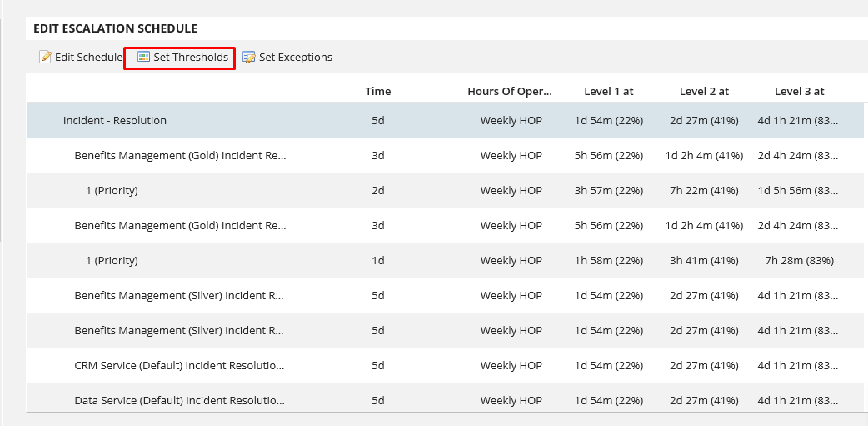Click the 3h 57m (22%) Level 1 cell
Image resolution: width=868 pixels, height=426 pixels.
(609, 191)
